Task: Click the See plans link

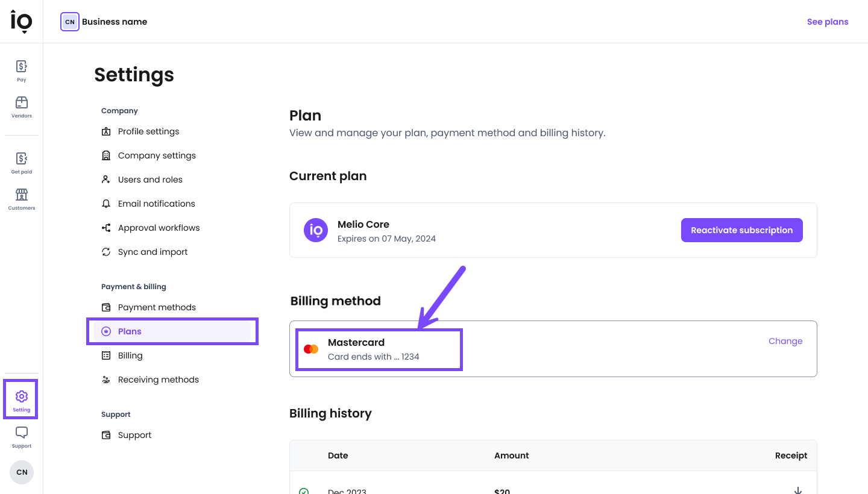Action: (828, 22)
